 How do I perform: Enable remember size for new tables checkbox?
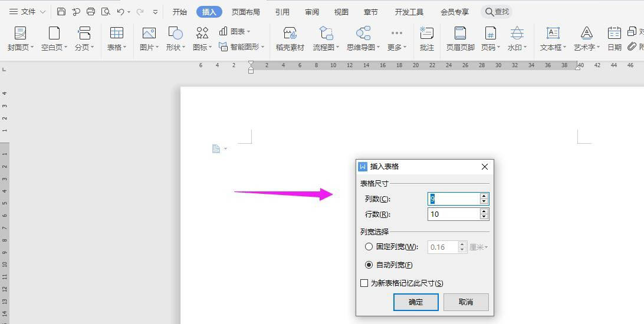pyautogui.click(x=364, y=283)
